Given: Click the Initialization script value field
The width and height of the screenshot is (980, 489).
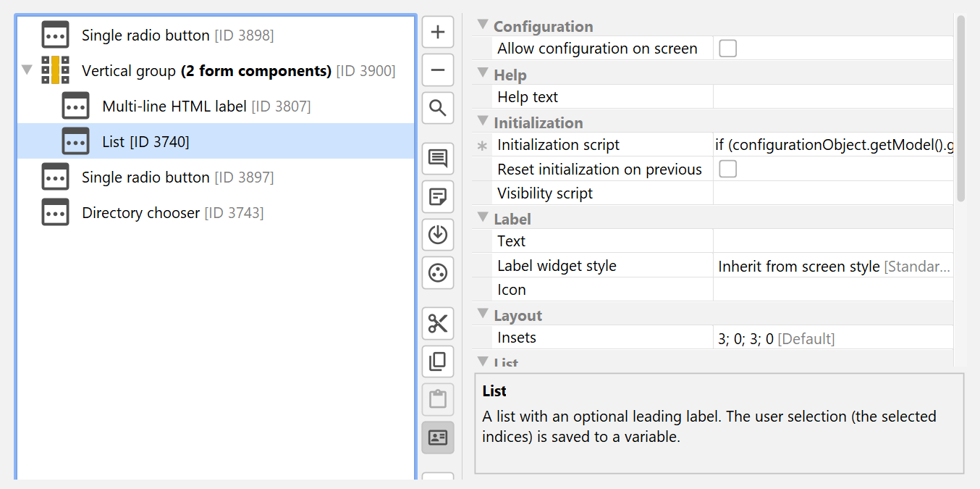Looking at the screenshot, I should 832,145.
